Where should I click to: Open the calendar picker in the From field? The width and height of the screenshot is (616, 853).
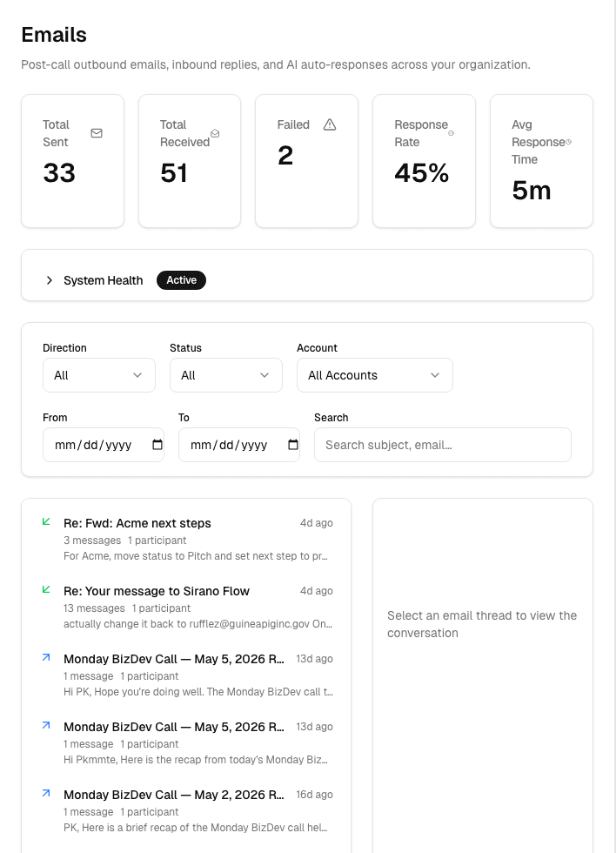157,445
